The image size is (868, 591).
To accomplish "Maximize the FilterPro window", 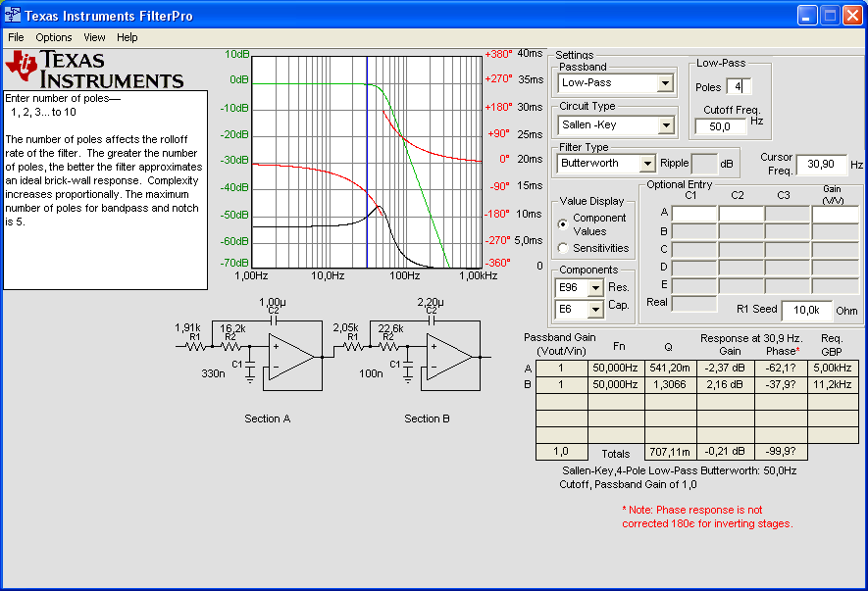I will pos(830,16).
